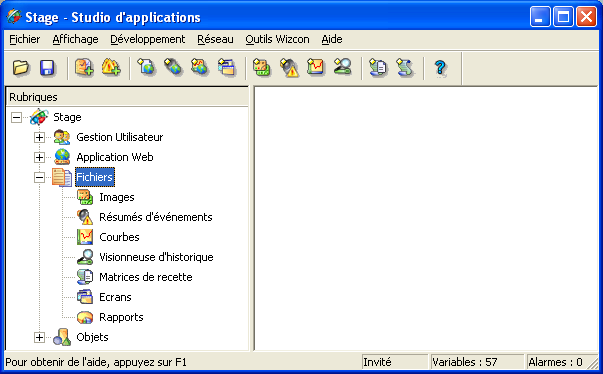Open the Fichier menu
Image resolution: width=603 pixels, height=374 pixels.
coord(25,39)
